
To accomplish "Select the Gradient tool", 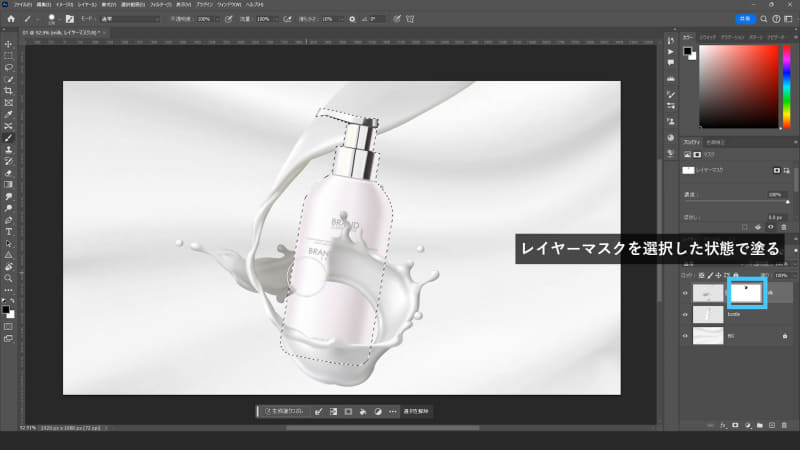I will point(8,185).
